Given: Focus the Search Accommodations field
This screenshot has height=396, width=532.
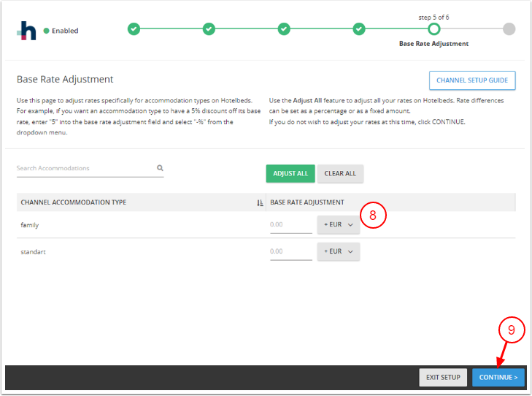Looking at the screenshot, I should click(x=84, y=168).
